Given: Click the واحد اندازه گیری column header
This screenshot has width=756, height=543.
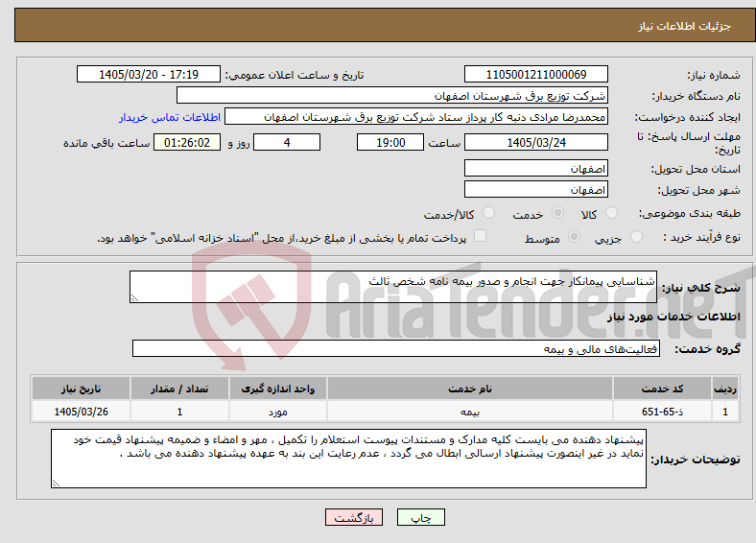Looking at the screenshot, I should [x=277, y=389].
